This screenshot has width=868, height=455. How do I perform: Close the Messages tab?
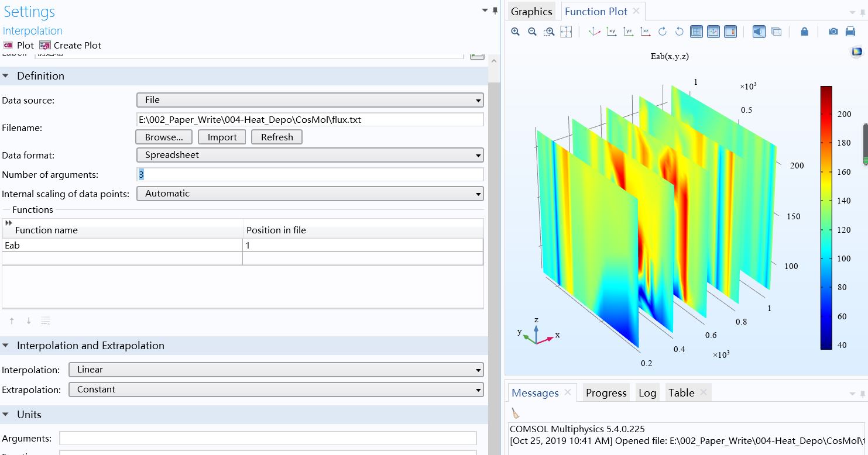click(567, 392)
